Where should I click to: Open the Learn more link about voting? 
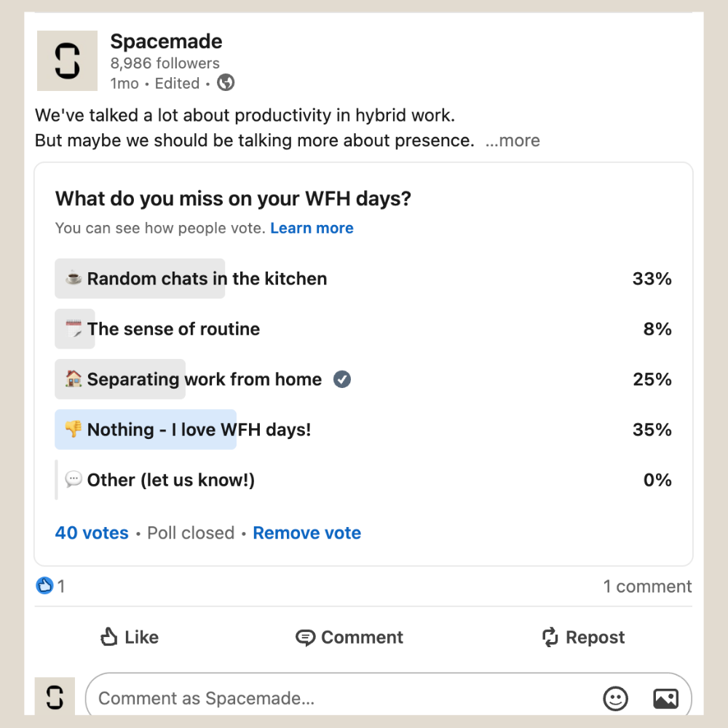pos(312,228)
